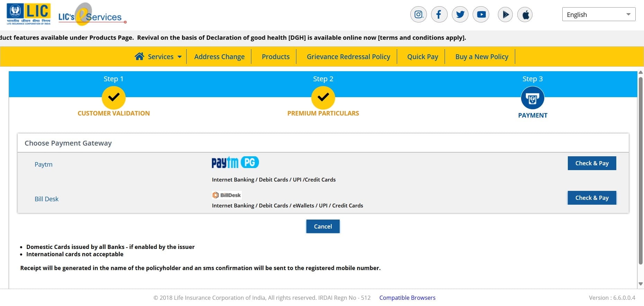Click Check & Pay for Bill Desk
644x306 pixels.
tap(592, 198)
